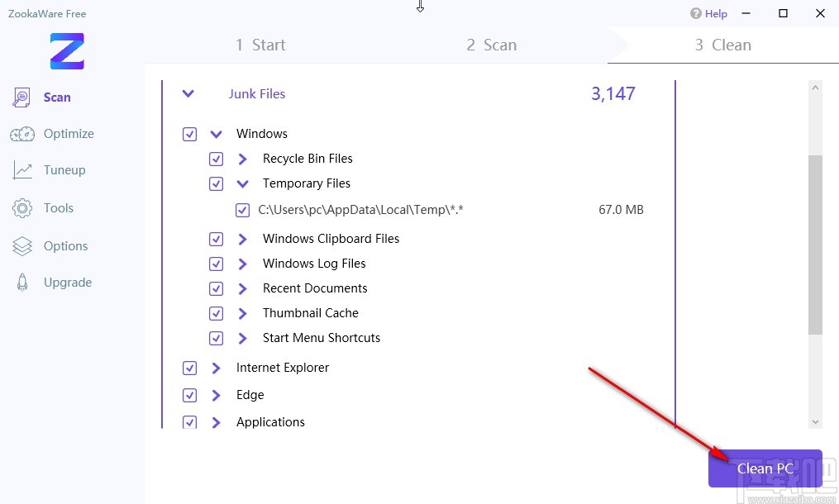Click the Scan magnifier icon in sidebar
839x504 pixels.
(x=21, y=97)
